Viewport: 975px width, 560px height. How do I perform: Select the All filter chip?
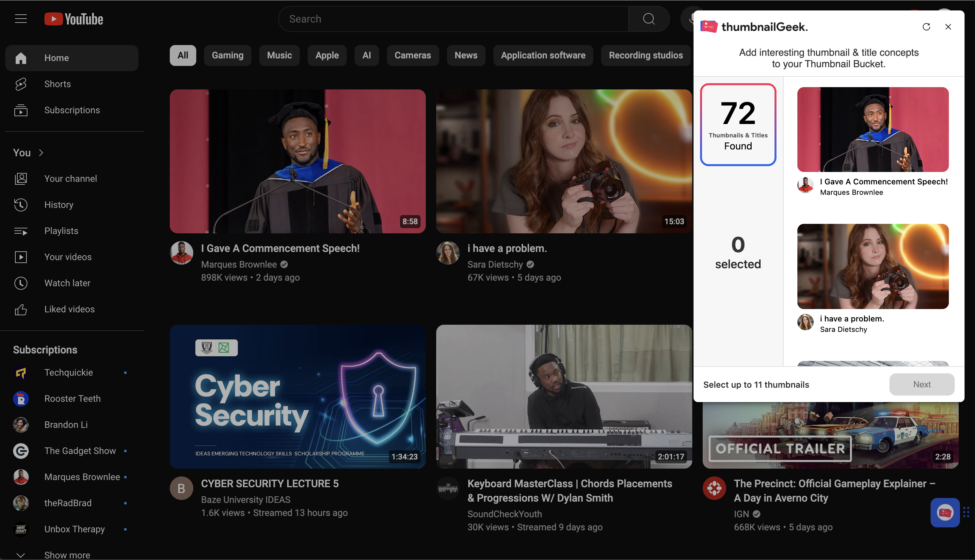click(183, 55)
